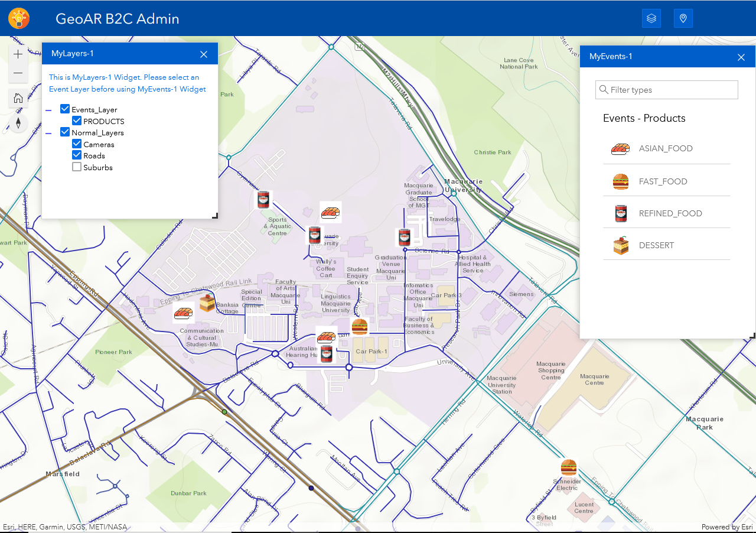Choose REFINED_FOOD from events list
The width and height of the screenshot is (756, 533).
(x=666, y=213)
